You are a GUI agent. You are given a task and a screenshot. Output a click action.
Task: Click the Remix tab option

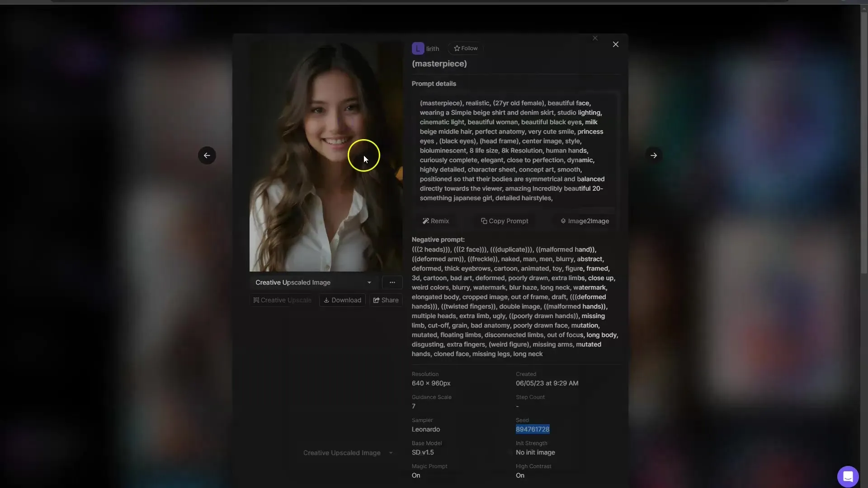coord(435,221)
